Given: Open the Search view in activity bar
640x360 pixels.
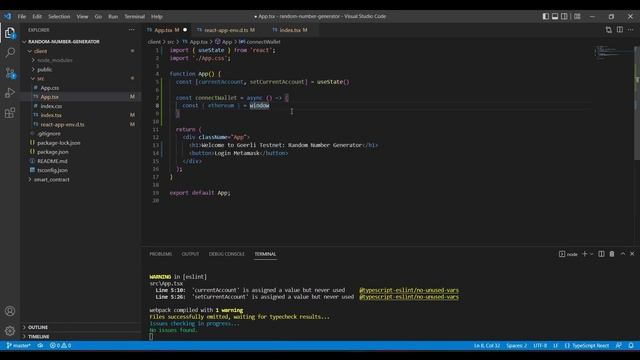Looking at the screenshot, I should (10, 52).
